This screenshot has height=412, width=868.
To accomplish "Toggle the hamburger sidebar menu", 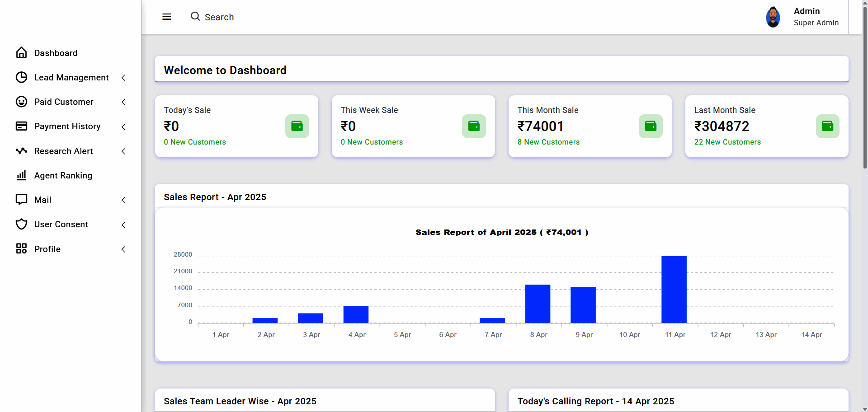I will 166,17.
